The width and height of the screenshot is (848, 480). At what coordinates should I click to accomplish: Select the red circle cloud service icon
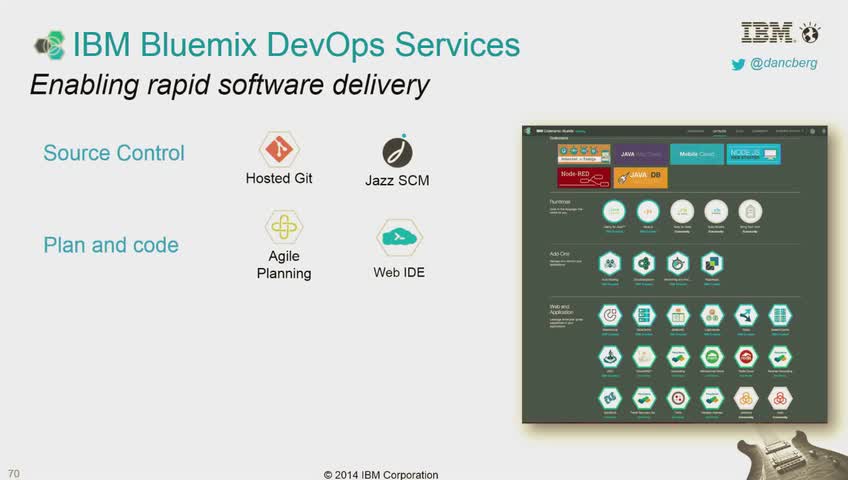coord(746,357)
